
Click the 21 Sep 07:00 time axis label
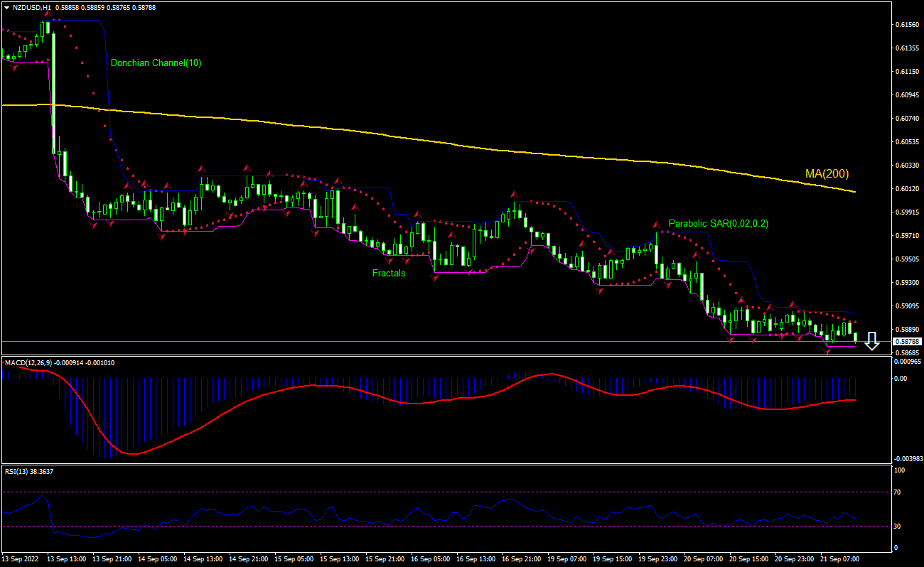point(841,559)
